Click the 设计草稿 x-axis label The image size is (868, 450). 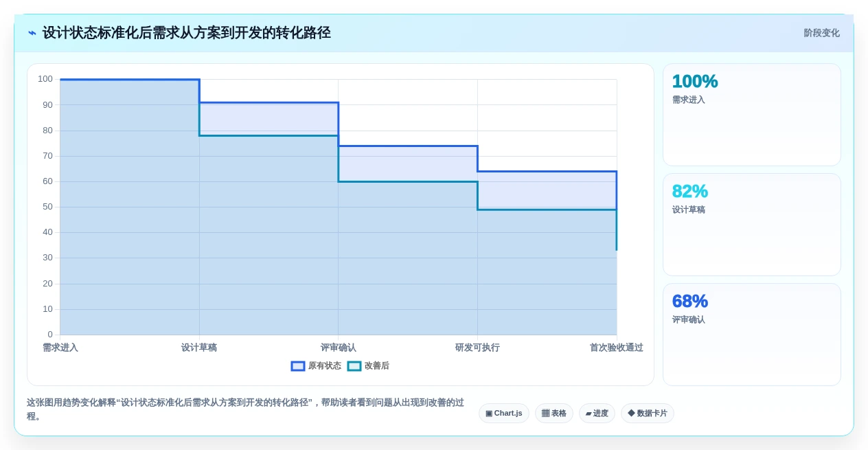(x=199, y=348)
